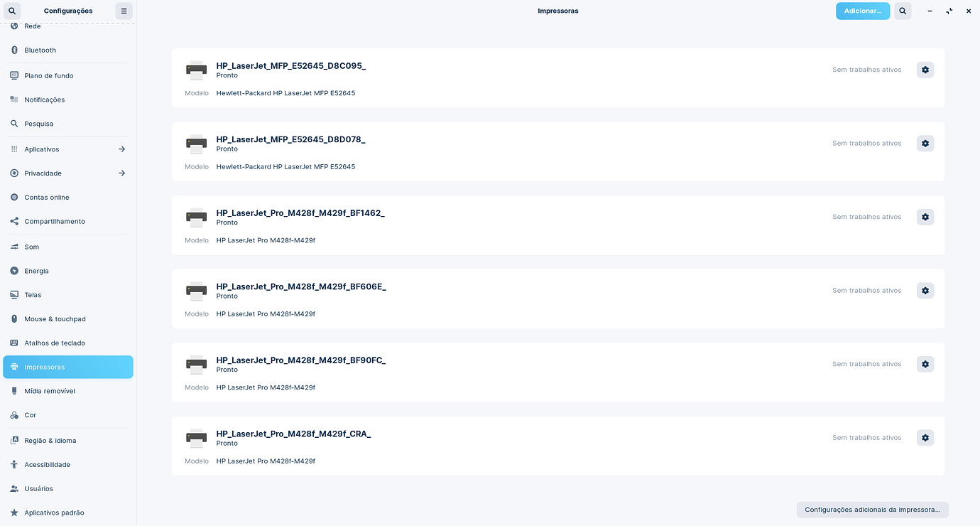Click search icon in Impressoras header bar
The width and height of the screenshot is (980, 526).
point(902,11)
